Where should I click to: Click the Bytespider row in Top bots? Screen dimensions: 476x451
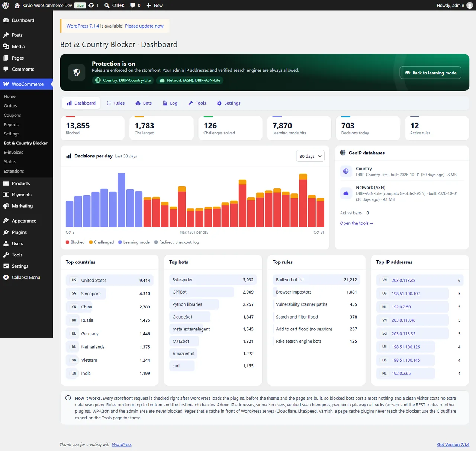(213, 280)
